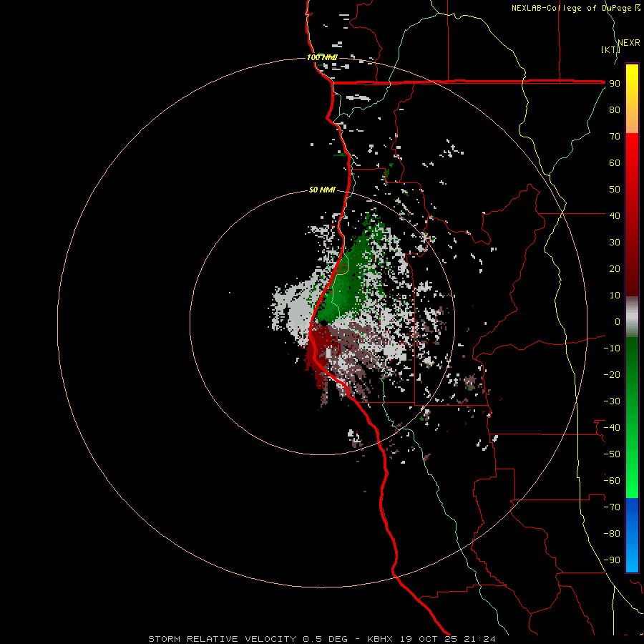Click the 19 OCT 25 date text
The image size is (644, 644).
(x=428, y=639)
